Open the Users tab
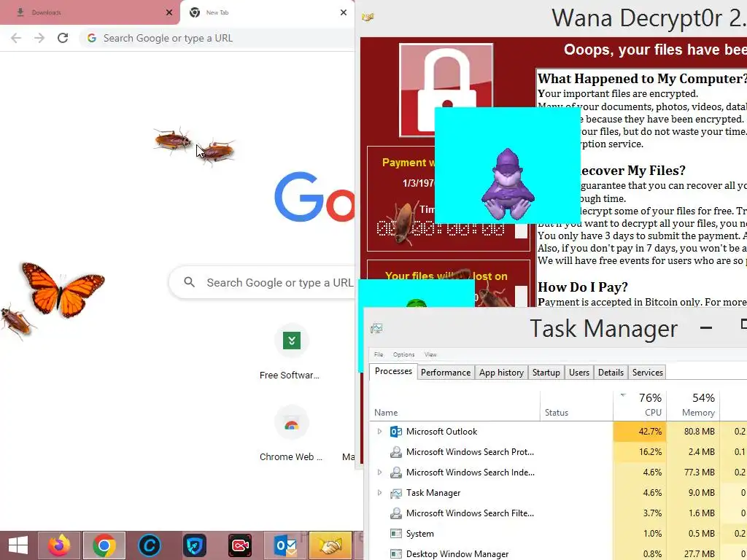Screen dimensions: 747x560 [578, 373]
